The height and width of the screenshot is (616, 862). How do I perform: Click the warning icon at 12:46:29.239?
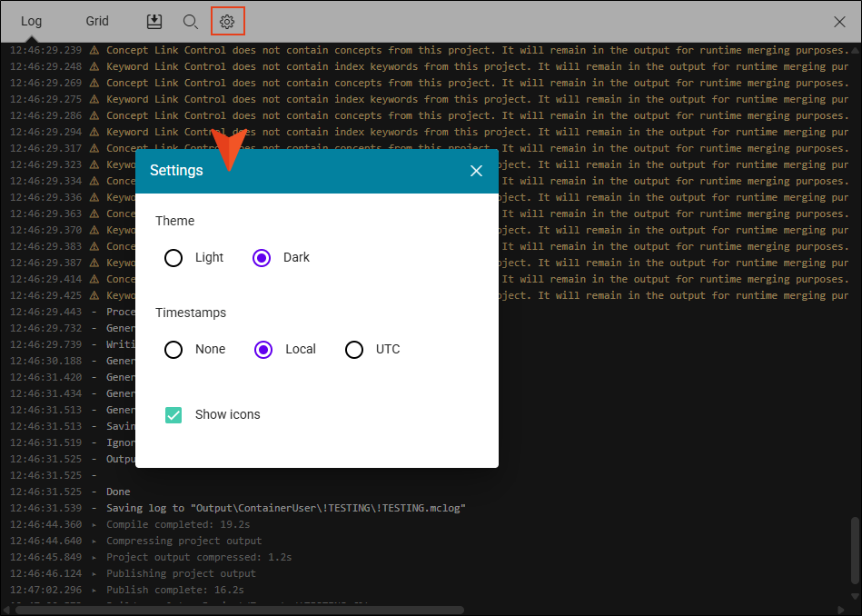click(94, 50)
